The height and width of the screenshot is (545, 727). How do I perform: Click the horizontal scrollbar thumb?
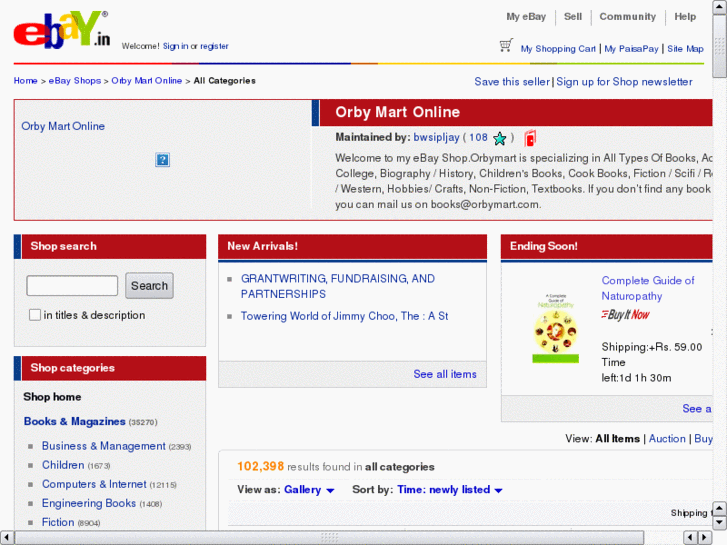tap(329, 538)
